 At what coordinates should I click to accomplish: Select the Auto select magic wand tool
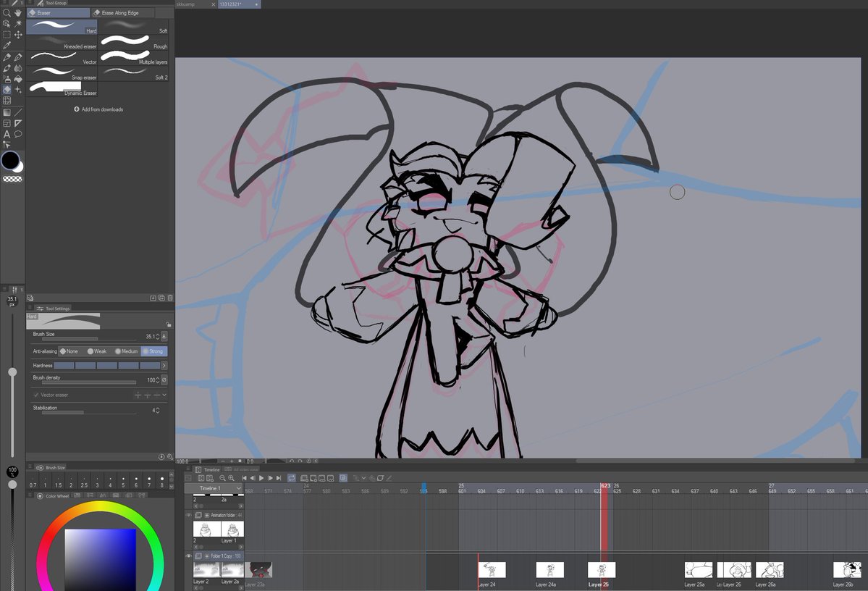pyautogui.click(x=18, y=23)
